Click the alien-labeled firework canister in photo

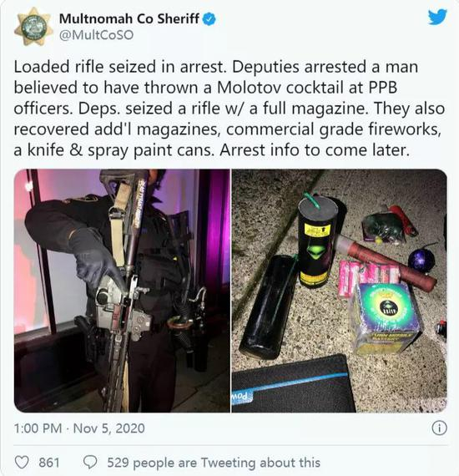pyautogui.click(x=317, y=241)
